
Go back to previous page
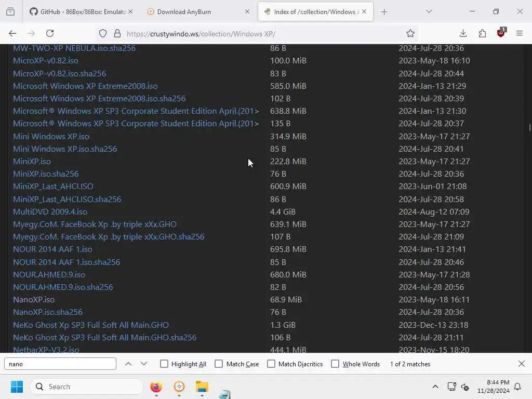click(x=12, y=33)
